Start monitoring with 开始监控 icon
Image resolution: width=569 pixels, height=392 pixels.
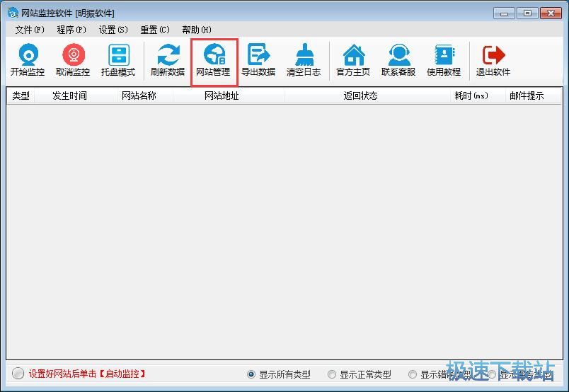28,60
